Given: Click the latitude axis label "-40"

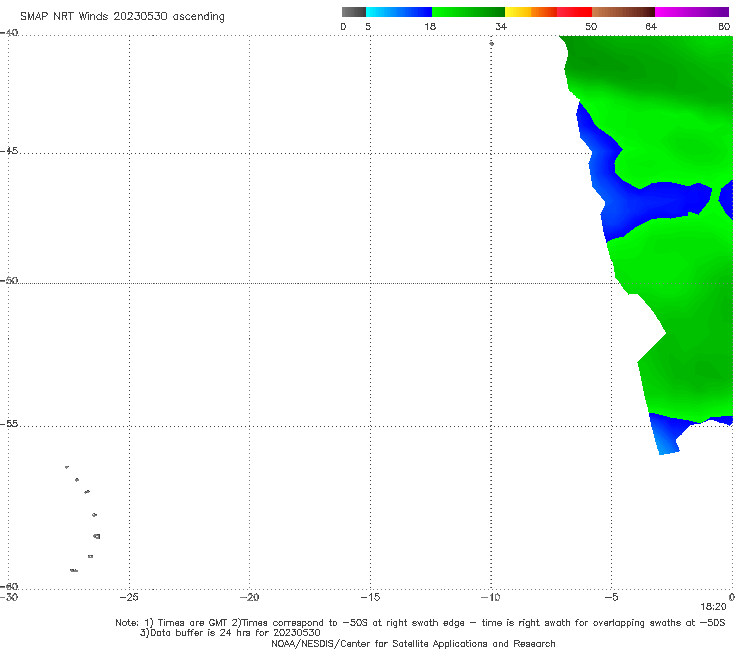Looking at the screenshot, I should tap(9, 33).
